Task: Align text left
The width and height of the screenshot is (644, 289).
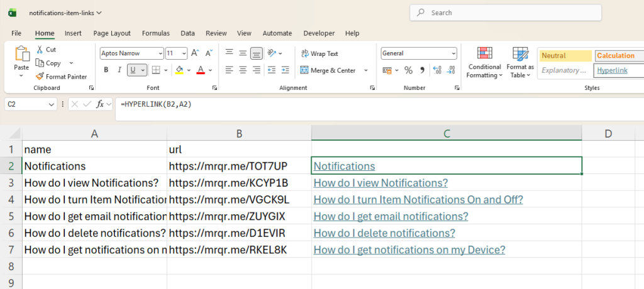Action: pos(229,70)
